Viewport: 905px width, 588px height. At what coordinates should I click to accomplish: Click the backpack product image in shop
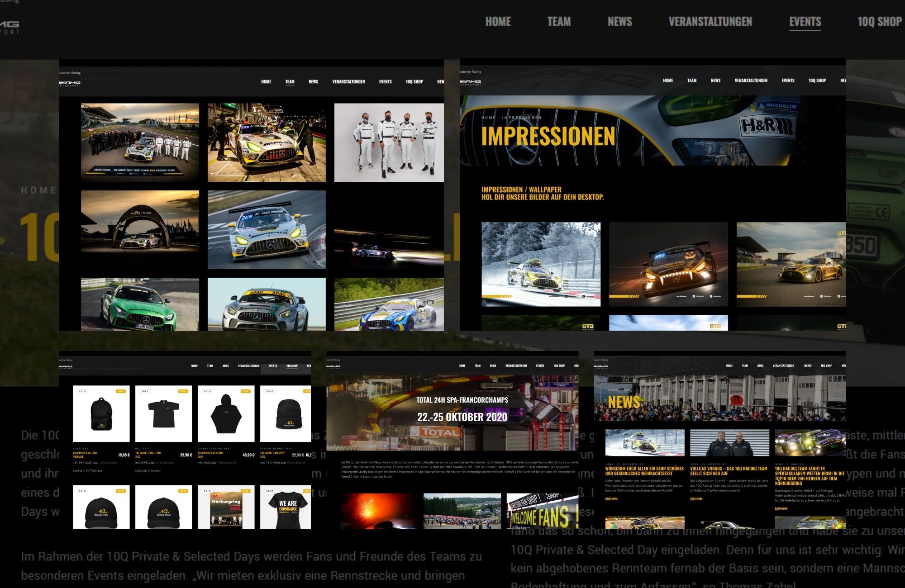[101, 413]
